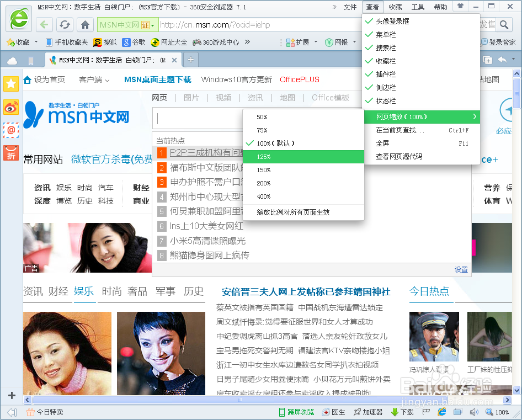Open the discount 折 icon in sidebar
The width and height of the screenshot is (522, 420).
11,153
